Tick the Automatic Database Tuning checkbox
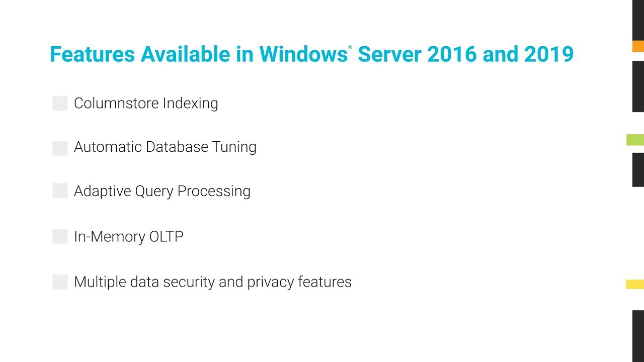The width and height of the screenshot is (644, 362). [60, 148]
